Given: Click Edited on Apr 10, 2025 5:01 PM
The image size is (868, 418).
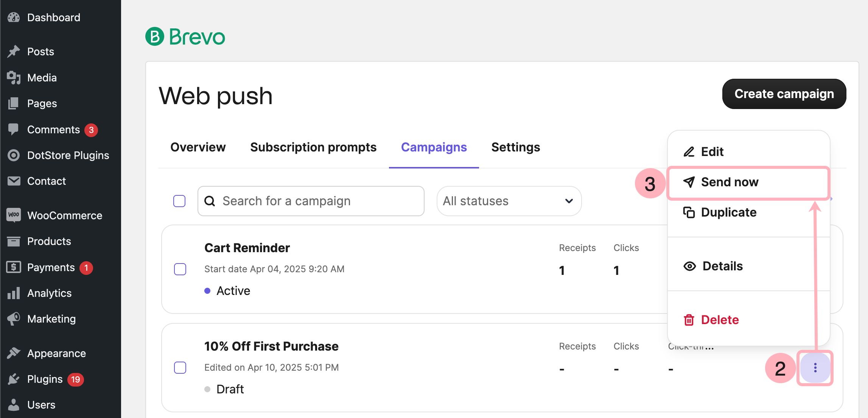Looking at the screenshot, I should pos(271,368).
